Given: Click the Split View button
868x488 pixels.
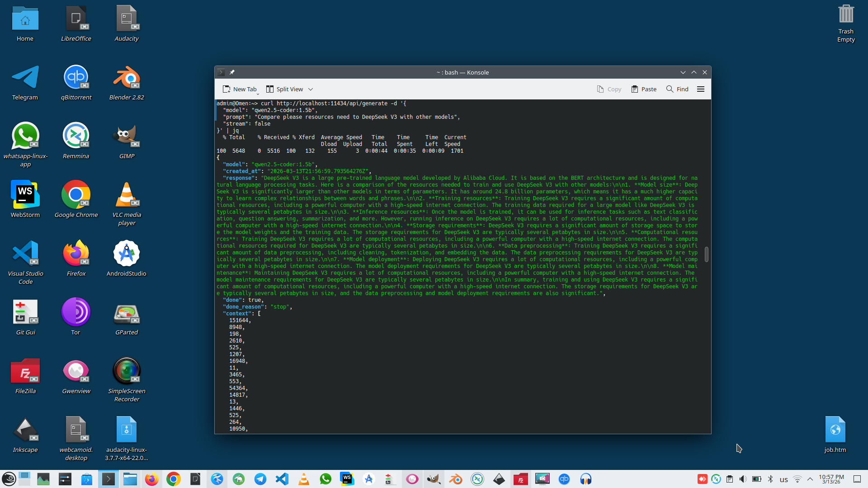Looking at the screenshot, I should click(284, 89).
